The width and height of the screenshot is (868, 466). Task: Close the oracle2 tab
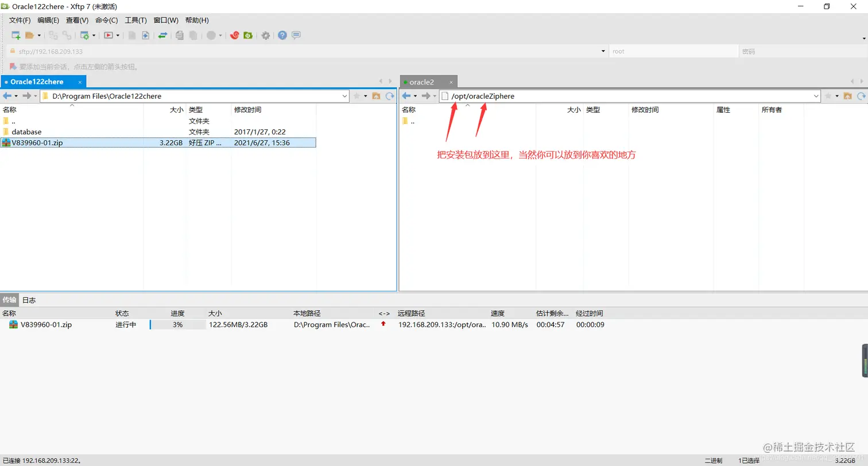451,82
